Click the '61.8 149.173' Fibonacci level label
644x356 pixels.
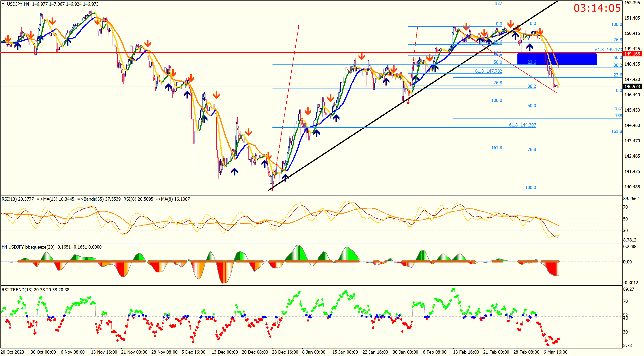(x=608, y=50)
